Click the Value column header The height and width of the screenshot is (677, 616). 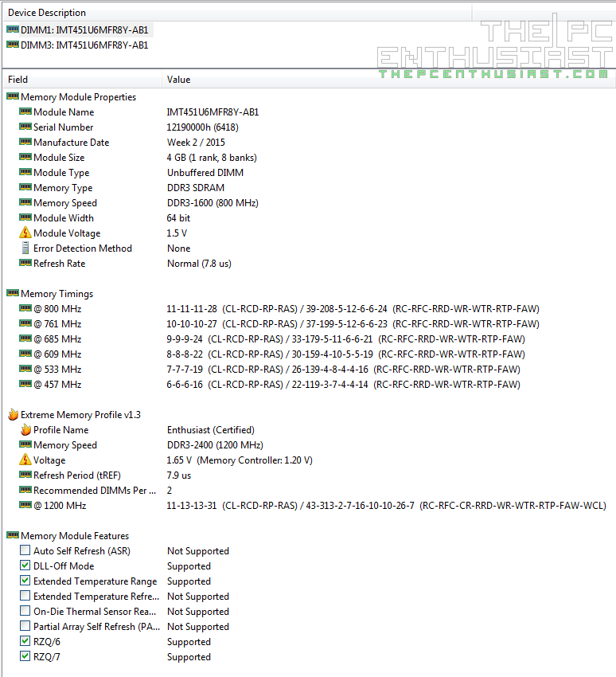click(389, 80)
